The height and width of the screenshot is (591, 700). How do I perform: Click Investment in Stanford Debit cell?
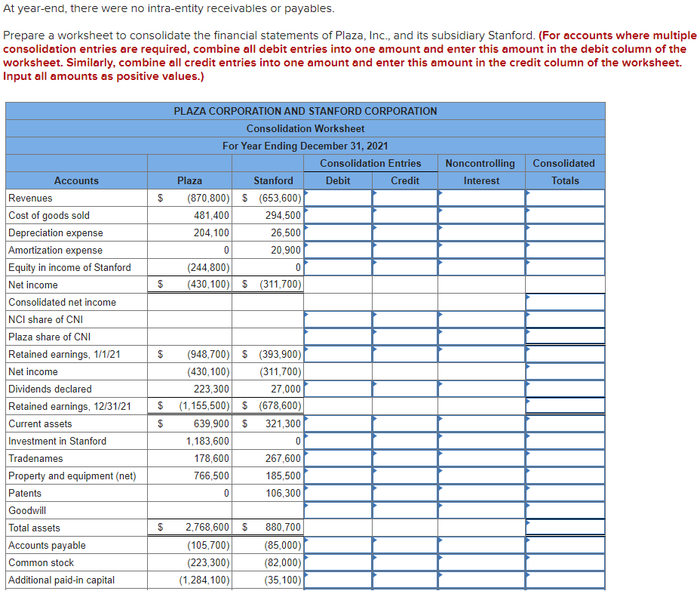(338, 441)
